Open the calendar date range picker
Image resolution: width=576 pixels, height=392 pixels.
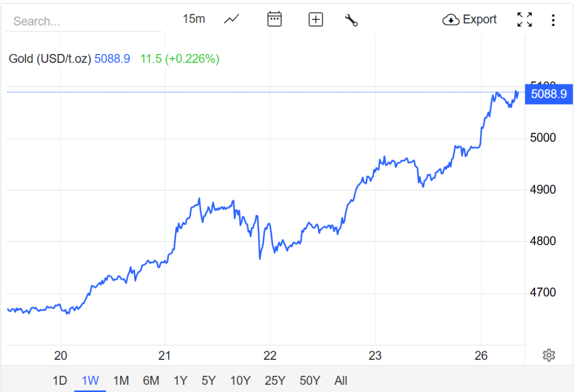click(x=274, y=20)
